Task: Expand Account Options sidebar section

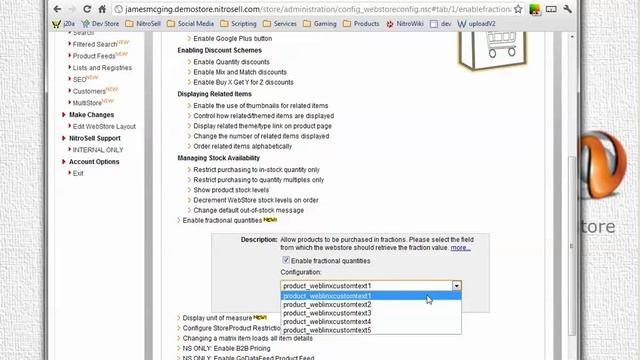Action: (94, 162)
